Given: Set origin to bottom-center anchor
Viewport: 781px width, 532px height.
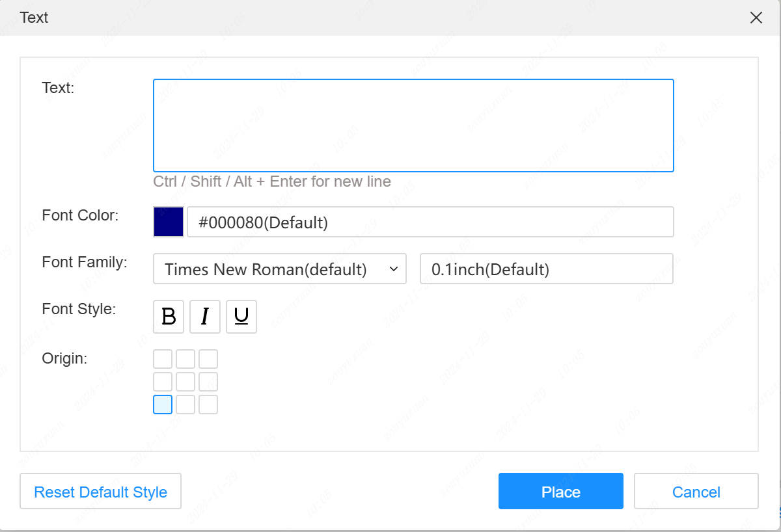Looking at the screenshot, I should 185,405.
